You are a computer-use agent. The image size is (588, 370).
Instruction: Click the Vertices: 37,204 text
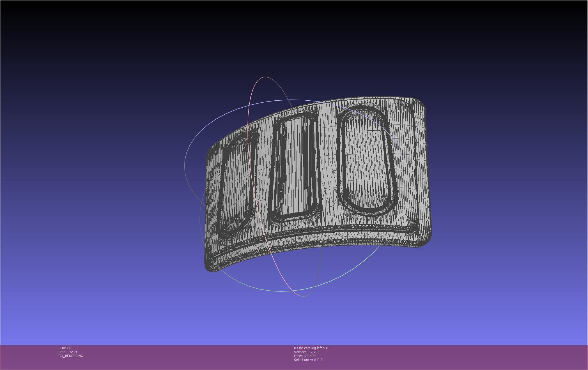point(307,352)
